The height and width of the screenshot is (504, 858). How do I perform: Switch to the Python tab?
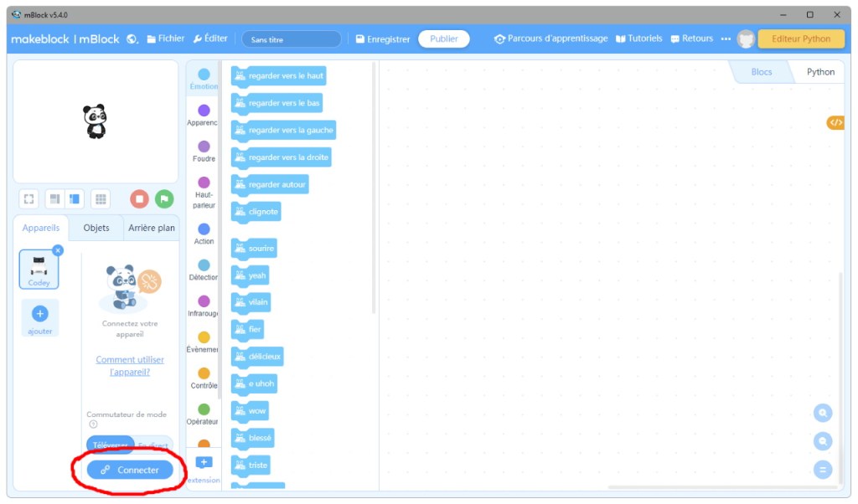point(820,72)
